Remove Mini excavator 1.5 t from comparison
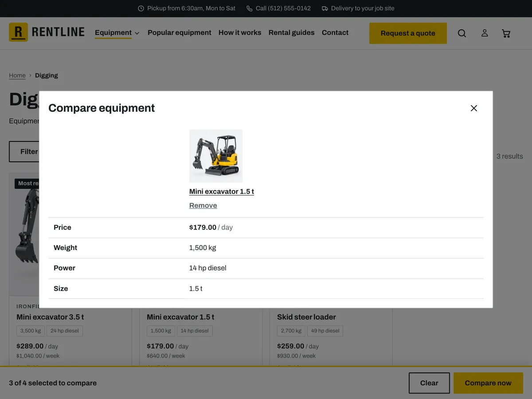The image size is (532, 399). tap(203, 205)
